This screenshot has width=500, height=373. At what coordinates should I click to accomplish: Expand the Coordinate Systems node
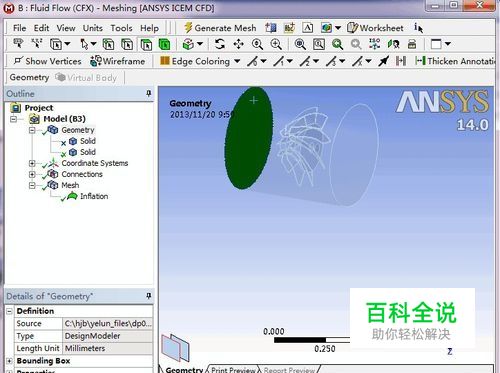(x=32, y=163)
